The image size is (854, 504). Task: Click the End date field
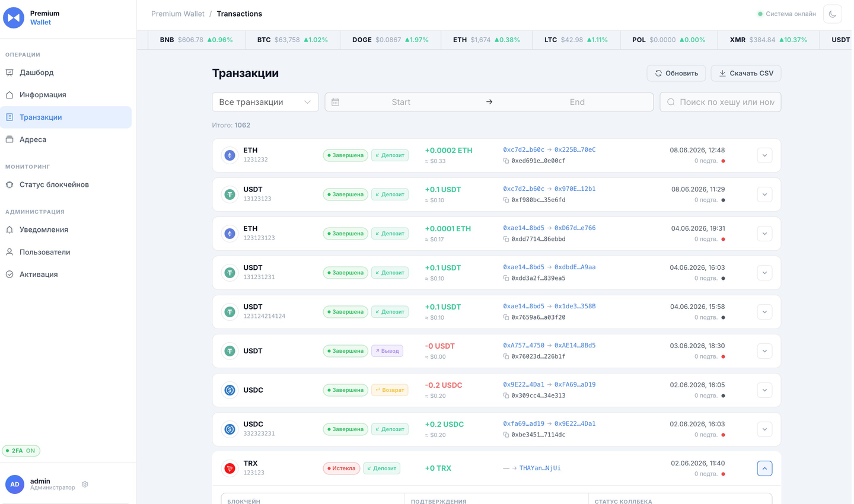[577, 102]
